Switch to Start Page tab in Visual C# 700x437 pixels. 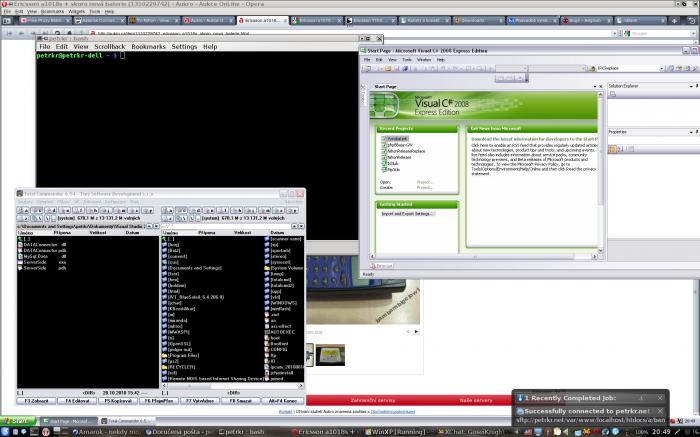point(385,87)
